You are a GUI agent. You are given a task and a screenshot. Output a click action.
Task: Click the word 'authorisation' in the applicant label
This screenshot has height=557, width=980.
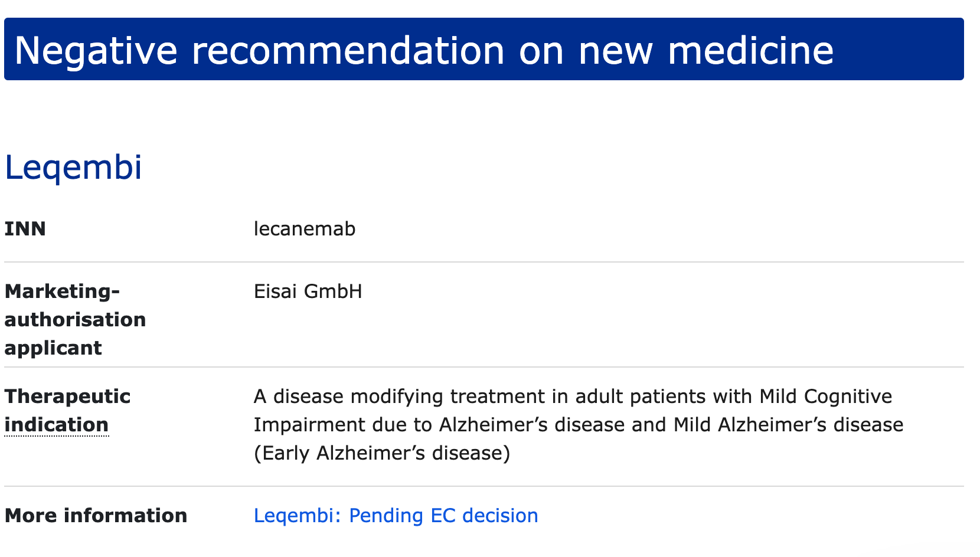75,320
